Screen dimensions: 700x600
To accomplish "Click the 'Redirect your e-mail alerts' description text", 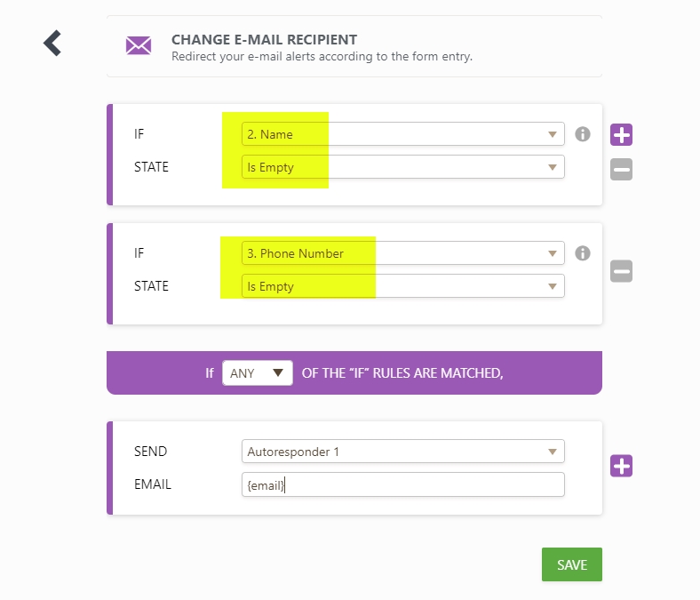I will 322,56.
